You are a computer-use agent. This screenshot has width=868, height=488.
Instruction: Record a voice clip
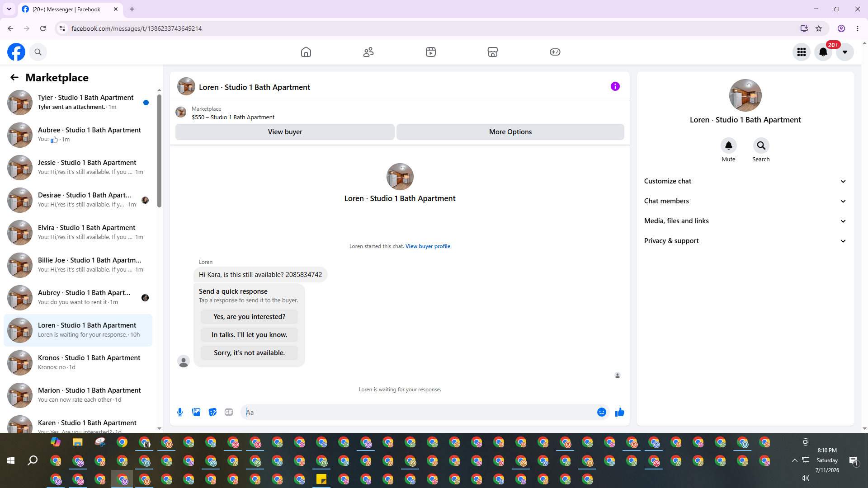point(180,412)
